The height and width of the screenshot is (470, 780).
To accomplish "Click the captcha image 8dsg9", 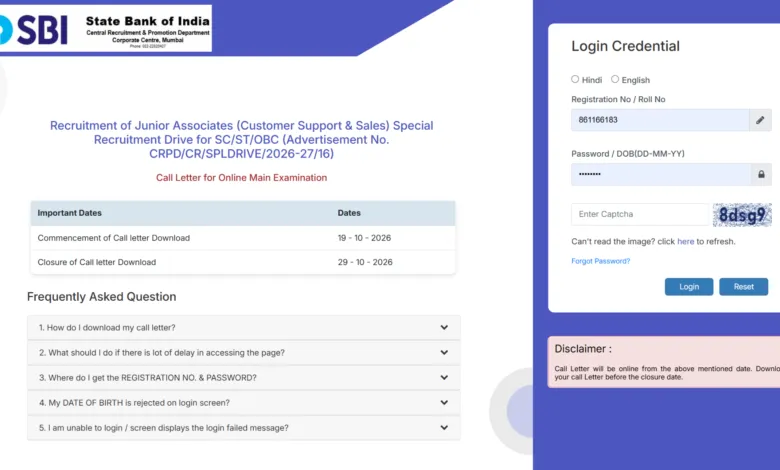I will pyautogui.click(x=742, y=215).
